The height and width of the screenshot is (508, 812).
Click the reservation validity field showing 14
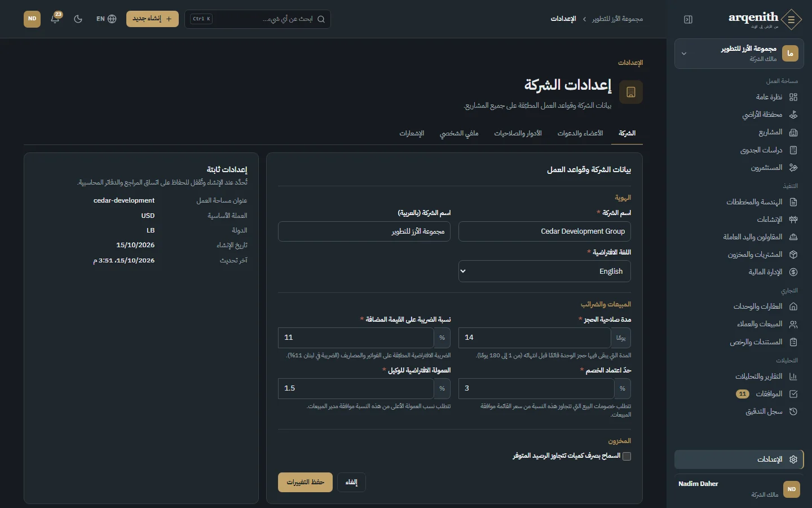click(535, 338)
